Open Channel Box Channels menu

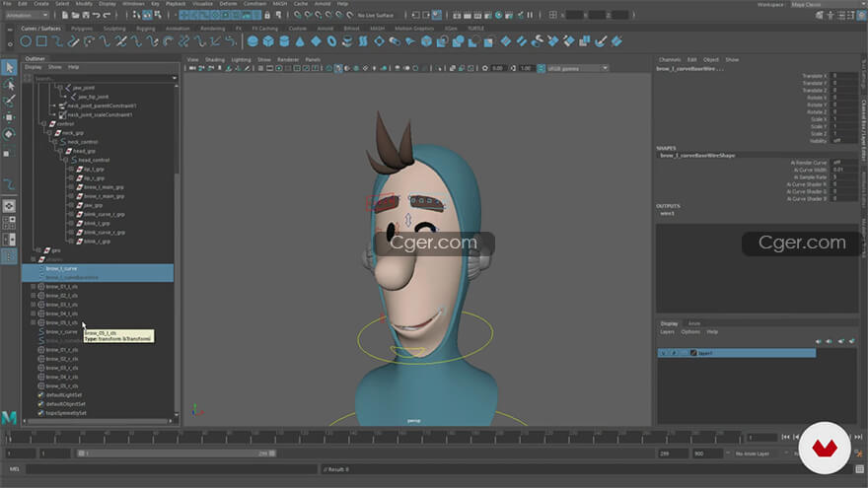[x=670, y=60]
